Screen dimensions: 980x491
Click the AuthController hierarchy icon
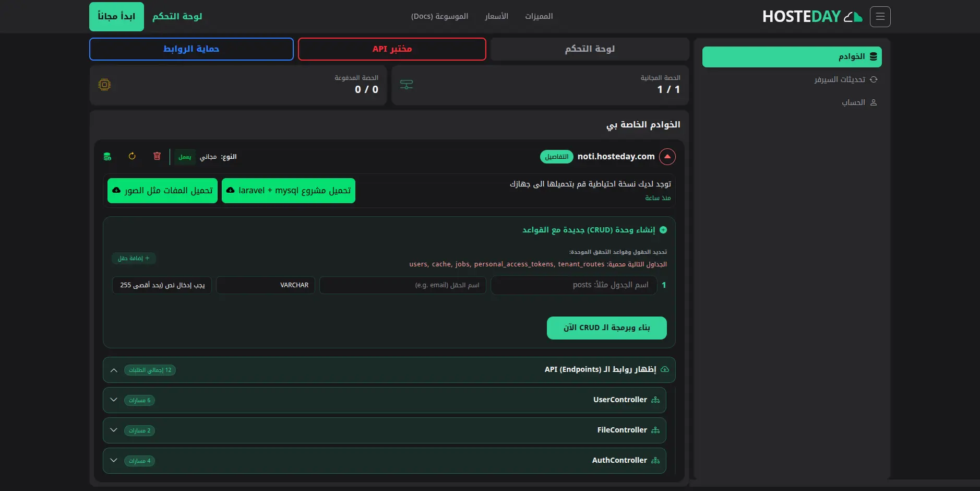coord(655,461)
